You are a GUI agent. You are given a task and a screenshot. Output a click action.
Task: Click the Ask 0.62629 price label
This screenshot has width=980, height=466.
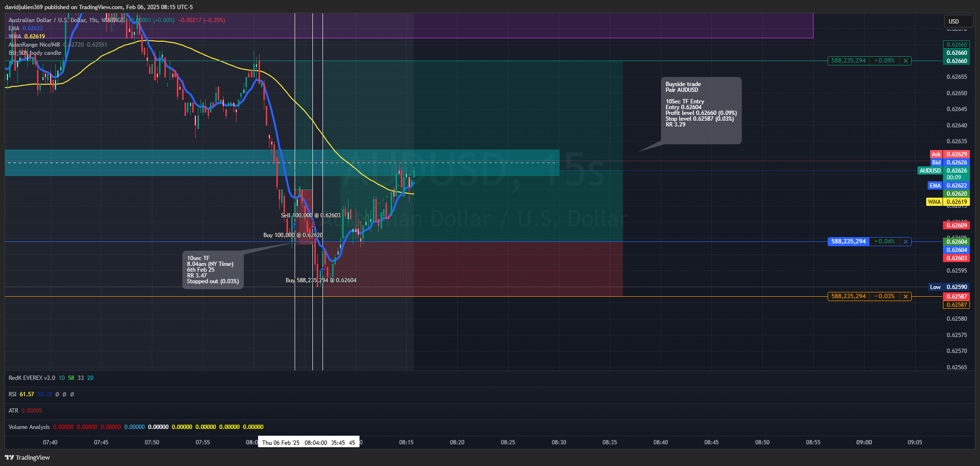(x=950, y=154)
